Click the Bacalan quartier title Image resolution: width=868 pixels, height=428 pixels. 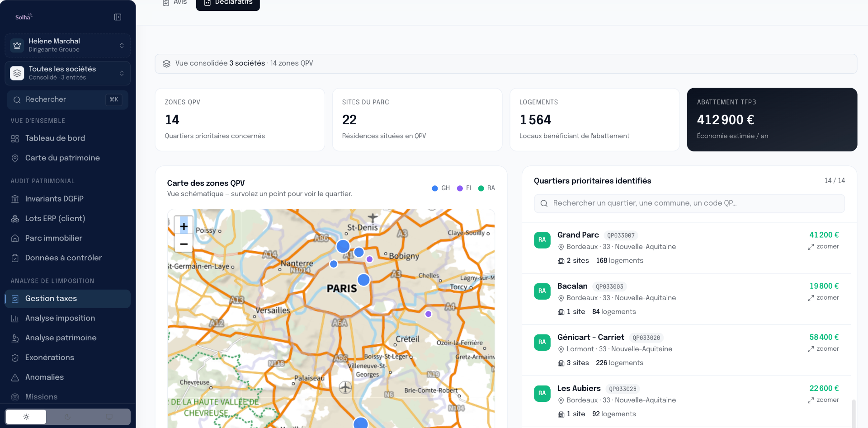click(572, 286)
